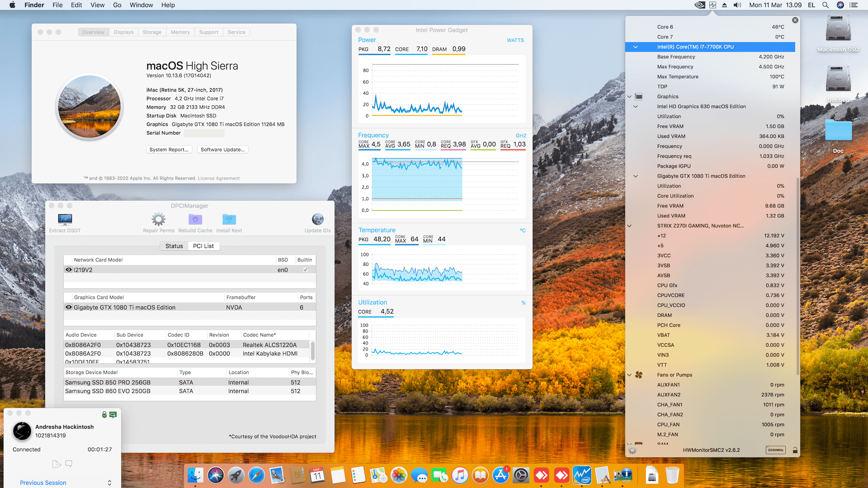Click the blurred Serial Number field
Screen dimensions: 868x488
click(x=204, y=133)
